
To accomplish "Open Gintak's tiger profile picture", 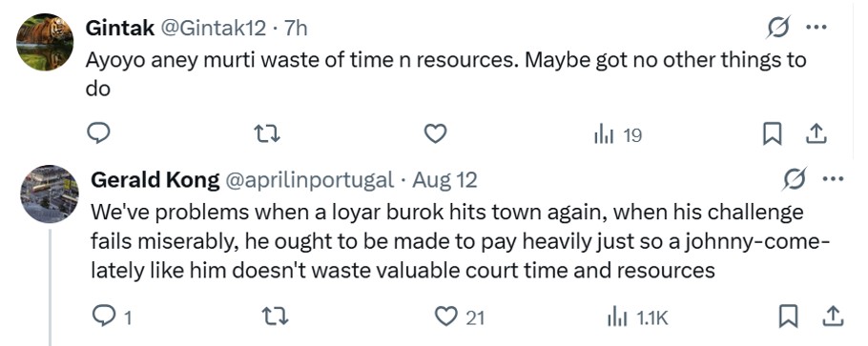I will (x=45, y=42).
